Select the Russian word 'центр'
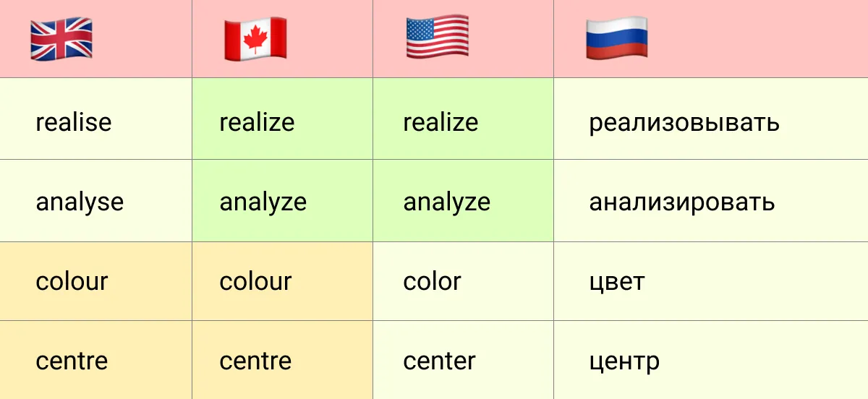 624,361
